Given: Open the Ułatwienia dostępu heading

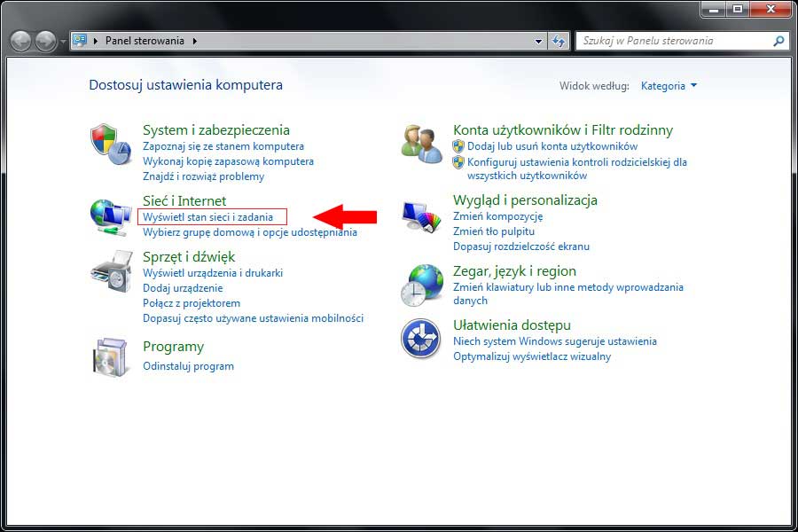Looking at the screenshot, I should pos(512,325).
